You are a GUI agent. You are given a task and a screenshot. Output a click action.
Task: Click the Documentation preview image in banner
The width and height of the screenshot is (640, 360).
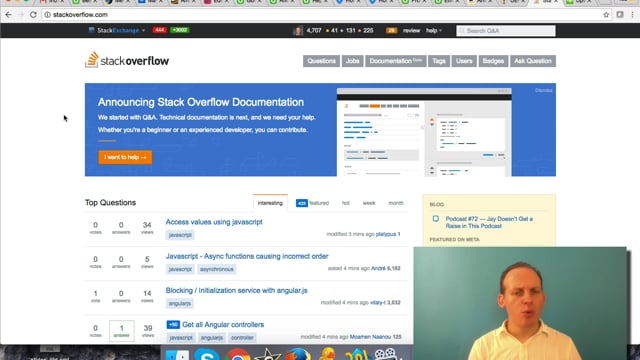424,132
